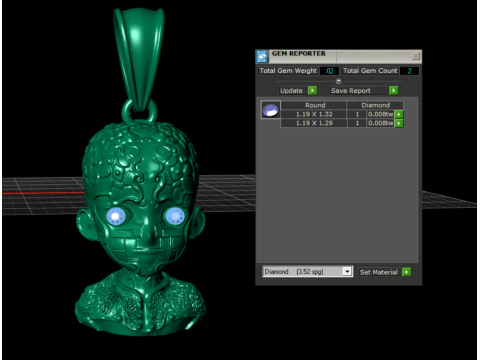Click the Total Gem Count label

point(370,71)
